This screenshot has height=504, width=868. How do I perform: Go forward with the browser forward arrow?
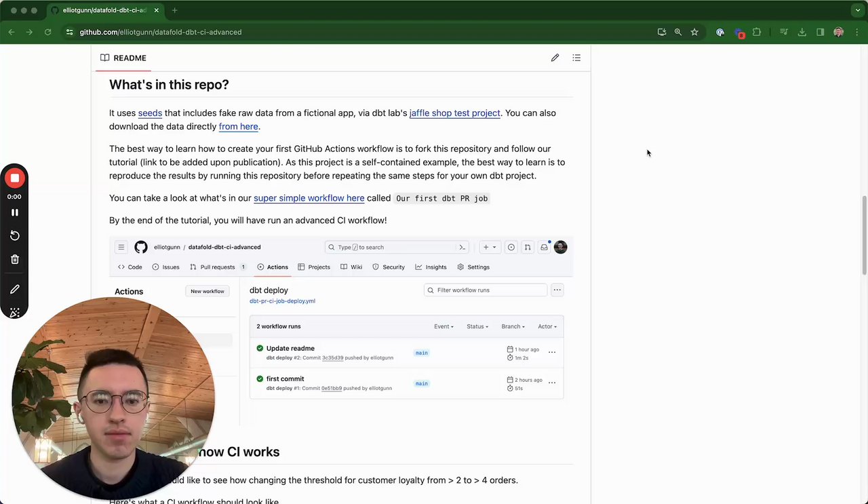click(29, 32)
